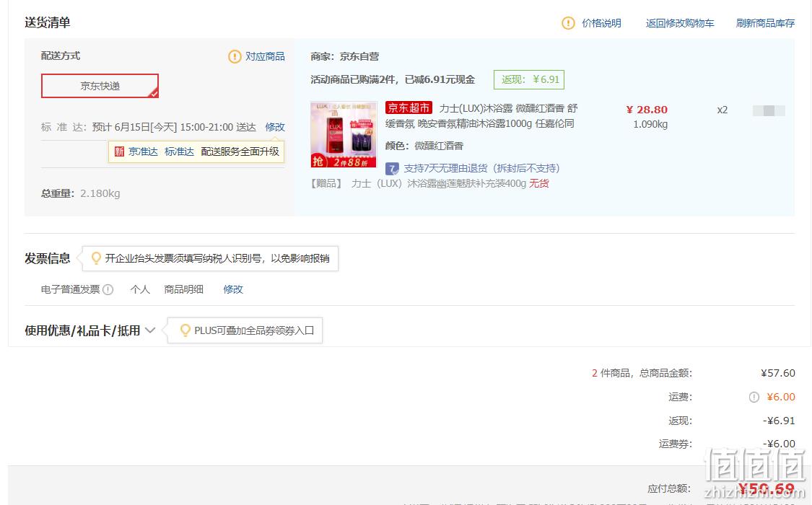812x505 pixels.
Task: Click the 颜色: 微醺红酒香 attribute text
Action: [424, 146]
